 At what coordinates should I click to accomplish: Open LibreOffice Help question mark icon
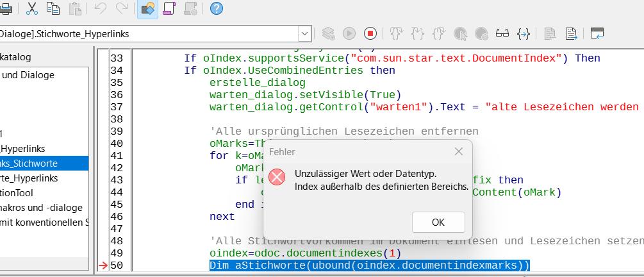coord(217,8)
